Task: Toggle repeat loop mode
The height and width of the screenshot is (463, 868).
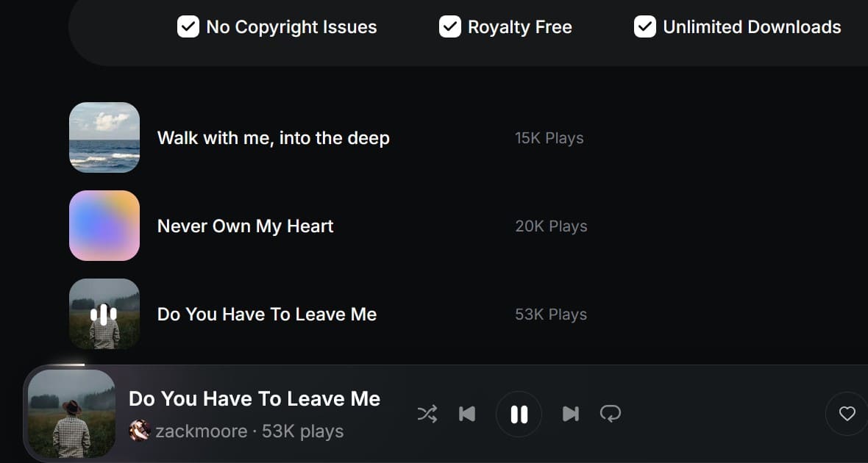Action: click(x=610, y=414)
